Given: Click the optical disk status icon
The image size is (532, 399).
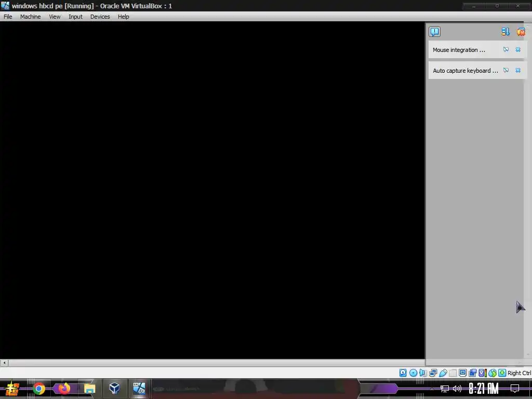Looking at the screenshot, I should 413,373.
